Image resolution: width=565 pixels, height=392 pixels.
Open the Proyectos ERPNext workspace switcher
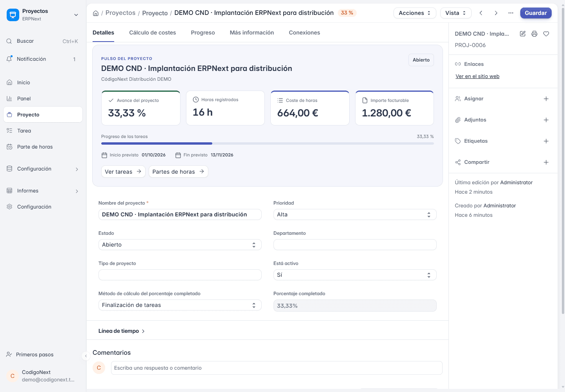pyautogui.click(x=43, y=15)
